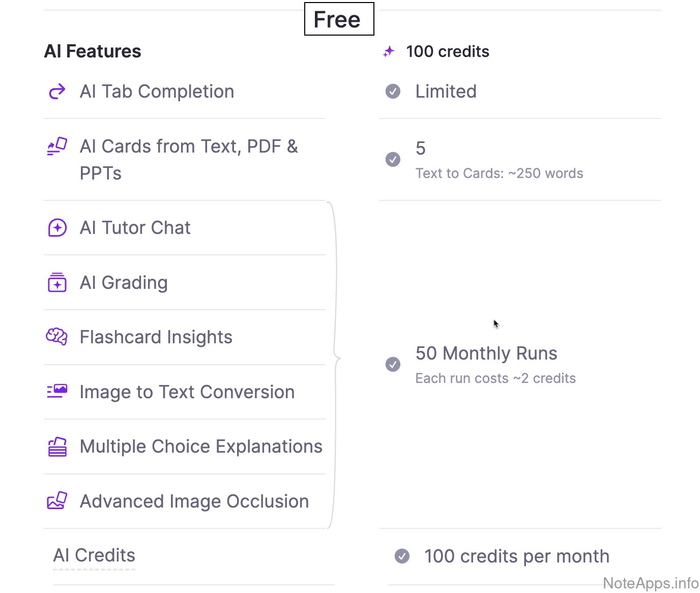Click the checkmark next to 100 credits per month

coord(402,556)
